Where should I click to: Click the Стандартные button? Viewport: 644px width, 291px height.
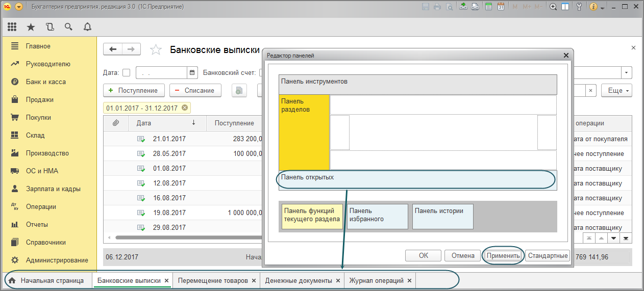[548, 256]
